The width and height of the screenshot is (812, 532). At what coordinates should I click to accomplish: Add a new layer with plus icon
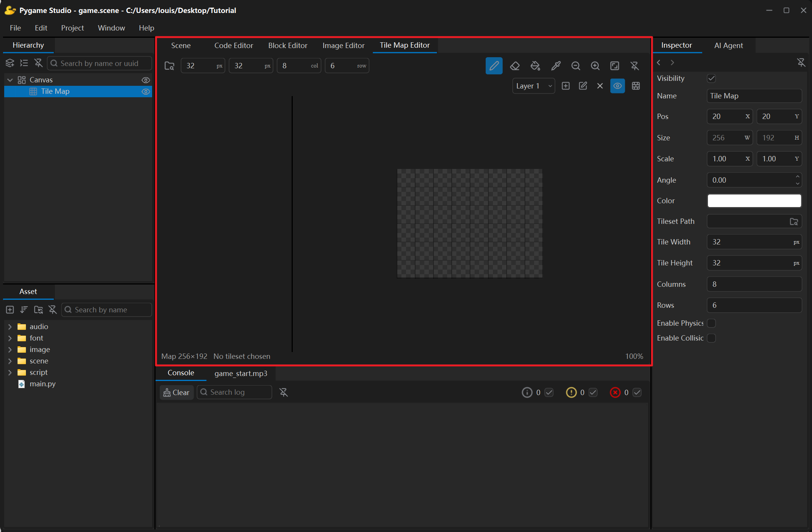tap(566, 86)
